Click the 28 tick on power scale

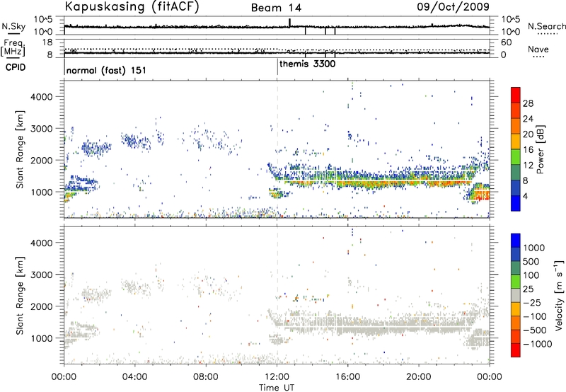point(528,103)
